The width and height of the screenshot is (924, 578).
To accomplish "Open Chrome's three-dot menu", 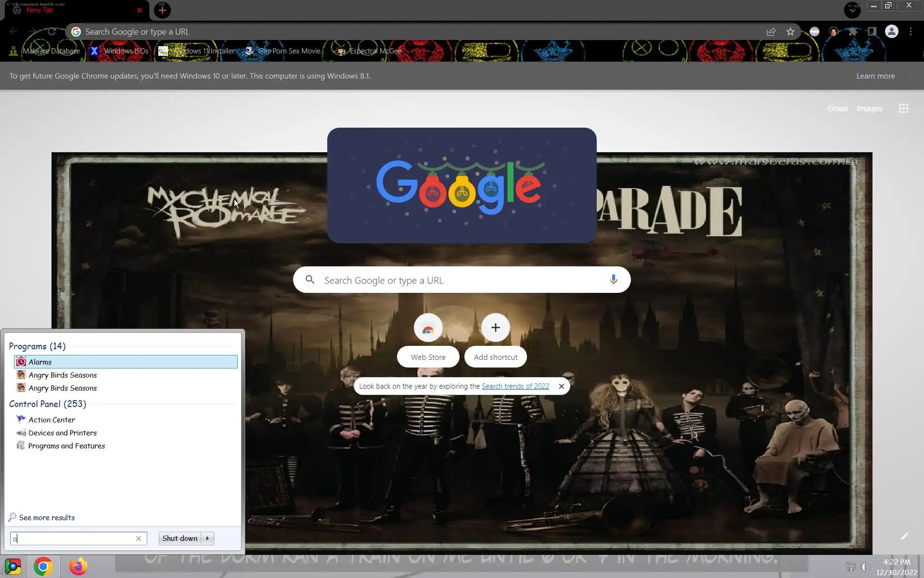I will point(911,32).
